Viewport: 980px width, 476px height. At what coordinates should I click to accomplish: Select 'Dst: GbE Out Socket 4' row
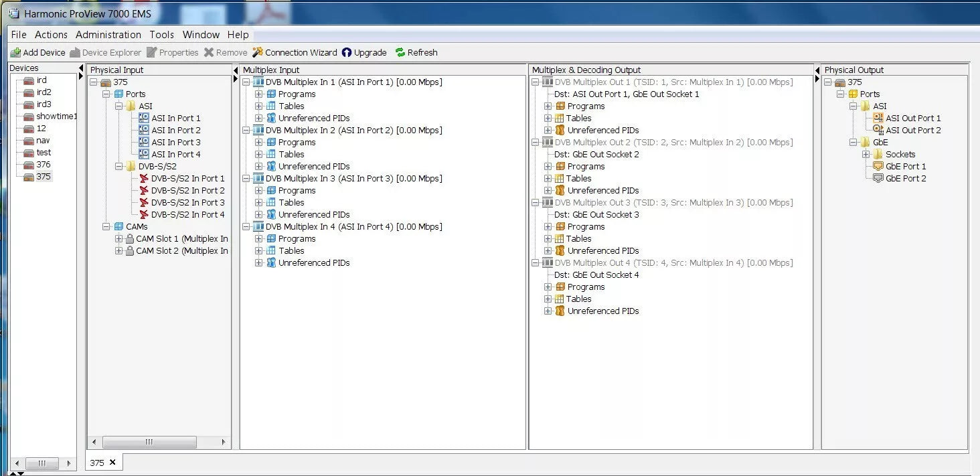pyautogui.click(x=596, y=274)
